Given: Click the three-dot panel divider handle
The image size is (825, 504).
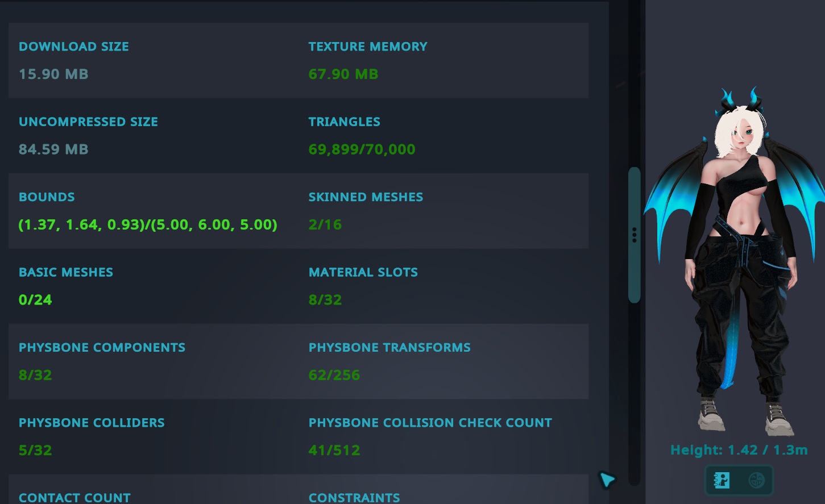Looking at the screenshot, I should point(635,235).
